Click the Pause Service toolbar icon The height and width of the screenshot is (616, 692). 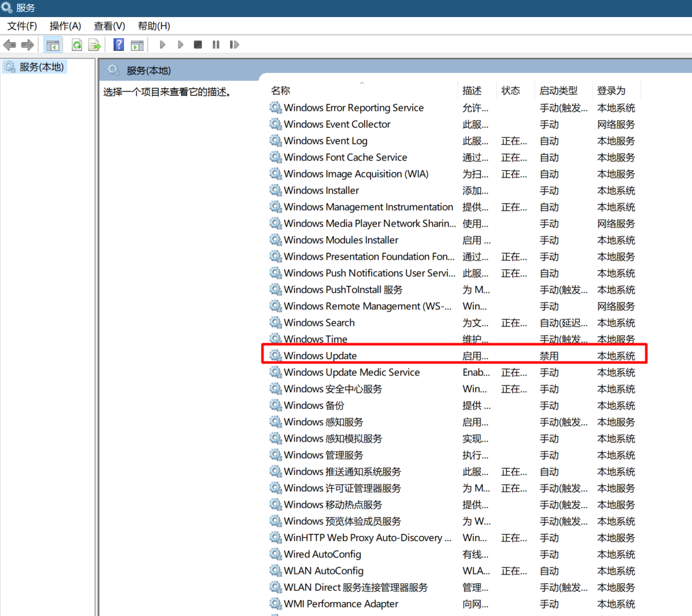(216, 45)
